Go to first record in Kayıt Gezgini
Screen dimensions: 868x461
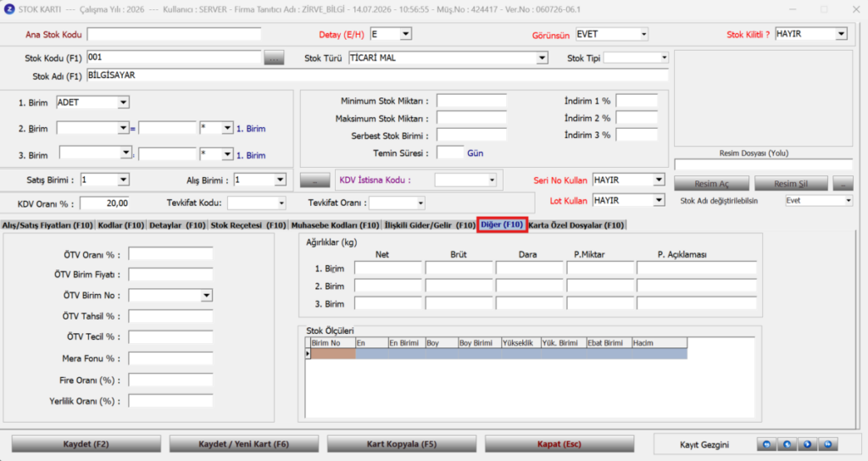tap(766, 444)
